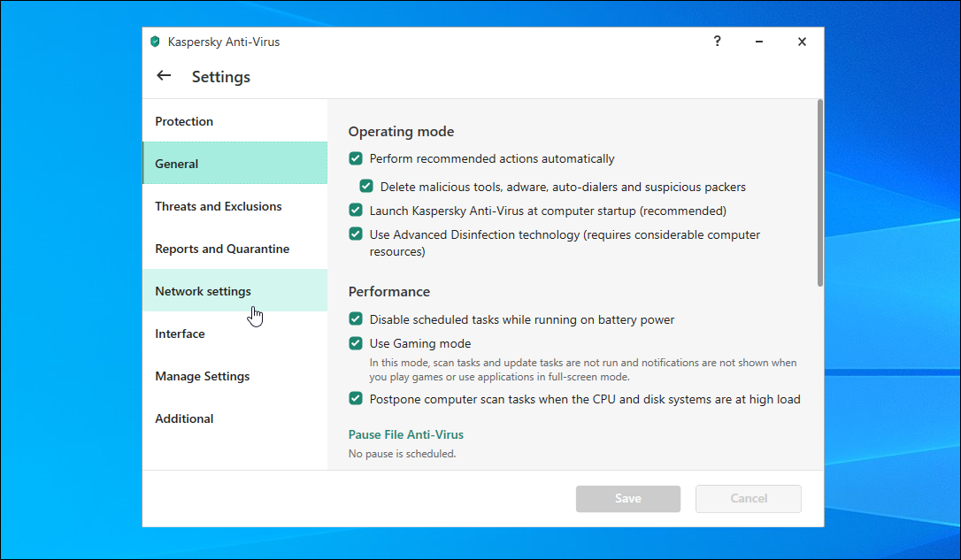This screenshot has height=560, width=961.
Task: Turn off Use Gaming mode checkbox
Action: 356,343
